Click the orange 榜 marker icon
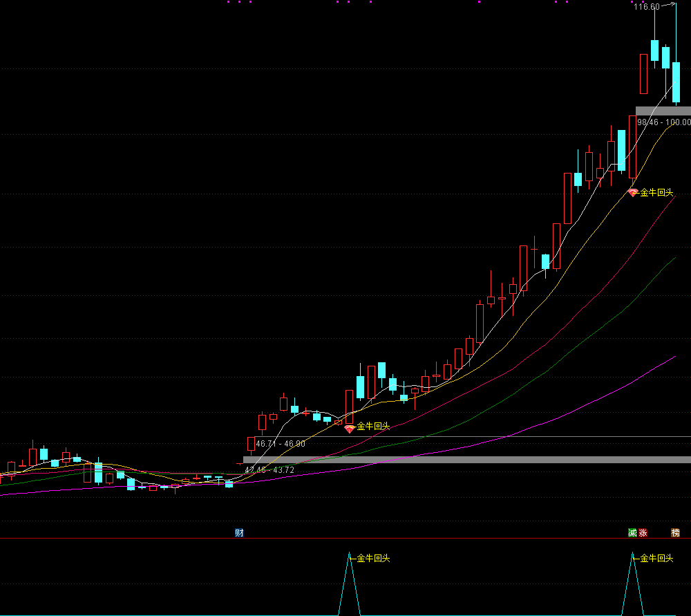The image size is (691, 616). point(675,532)
